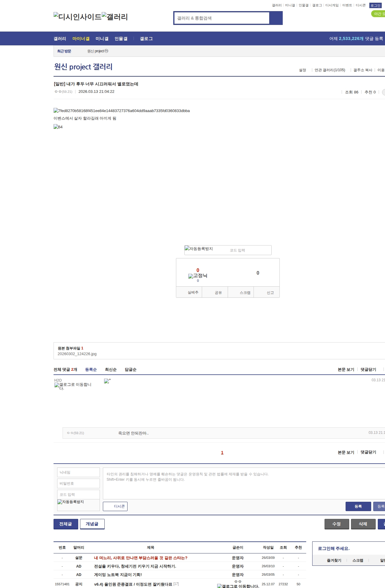This screenshot has height=588, width=385.
Task: Report the post with 신고
Action: click(267, 292)
